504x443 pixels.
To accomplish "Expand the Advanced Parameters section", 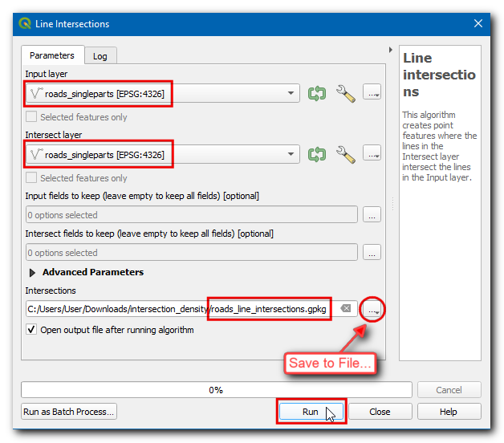I will [33, 273].
